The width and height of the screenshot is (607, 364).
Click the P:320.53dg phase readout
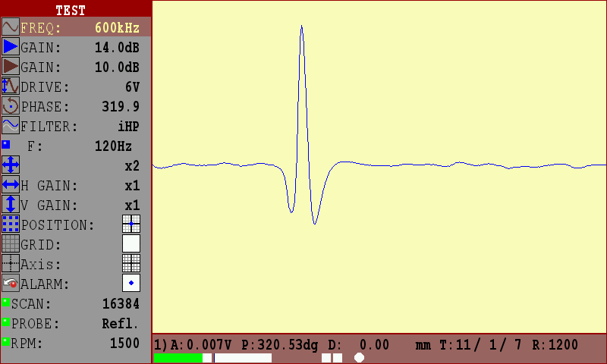point(280,344)
